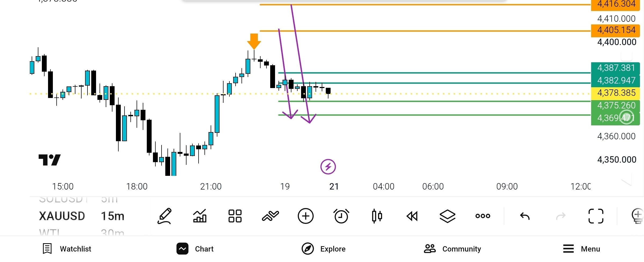Screen dimensions: 644x262
Task: Select the orange 4,405.154 price label
Action: click(x=616, y=30)
